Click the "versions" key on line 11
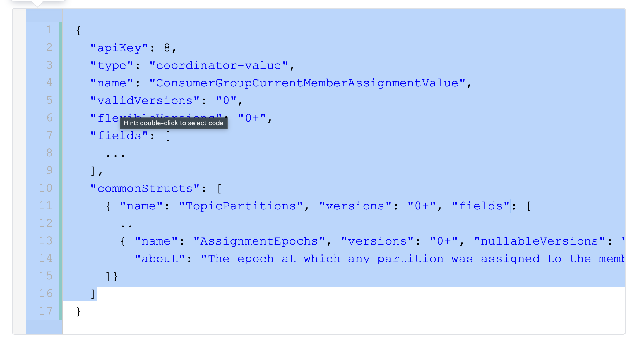 [x=355, y=206]
